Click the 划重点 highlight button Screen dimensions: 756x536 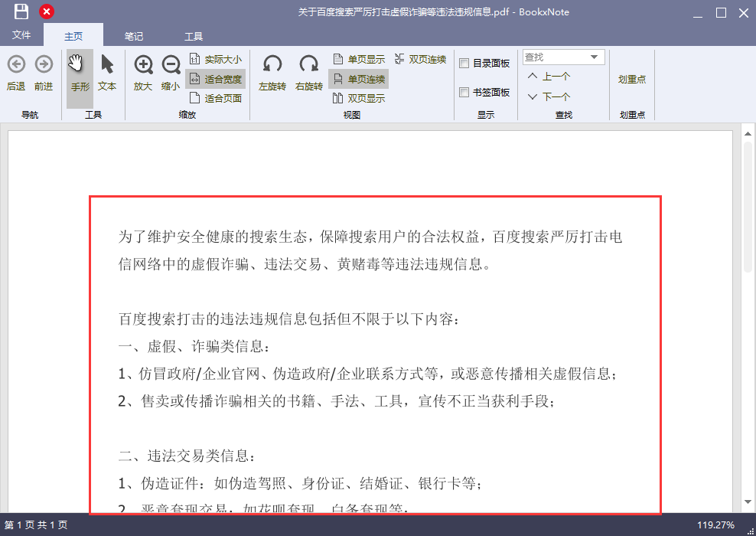coord(632,79)
